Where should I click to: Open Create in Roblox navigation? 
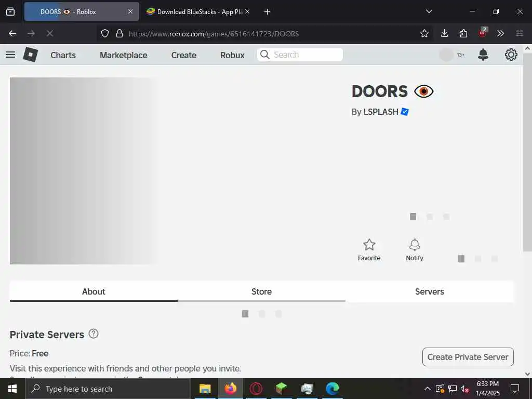pos(183,55)
